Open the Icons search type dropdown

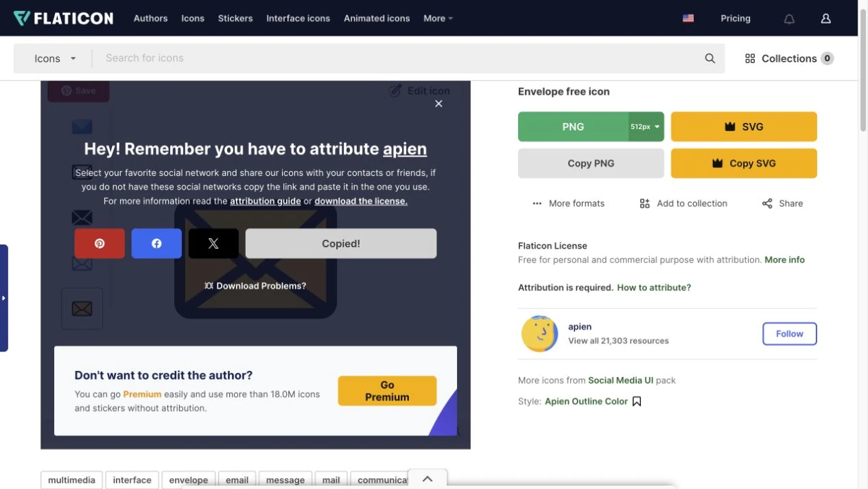(55, 58)
